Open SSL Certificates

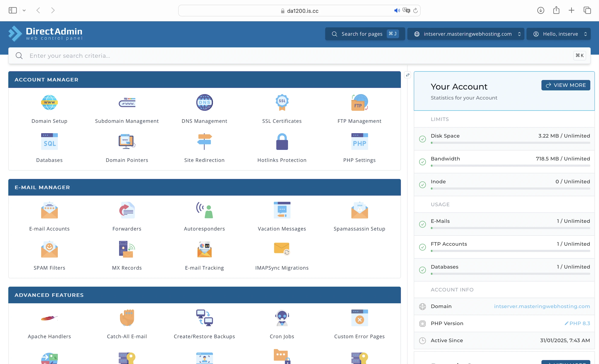282,102
